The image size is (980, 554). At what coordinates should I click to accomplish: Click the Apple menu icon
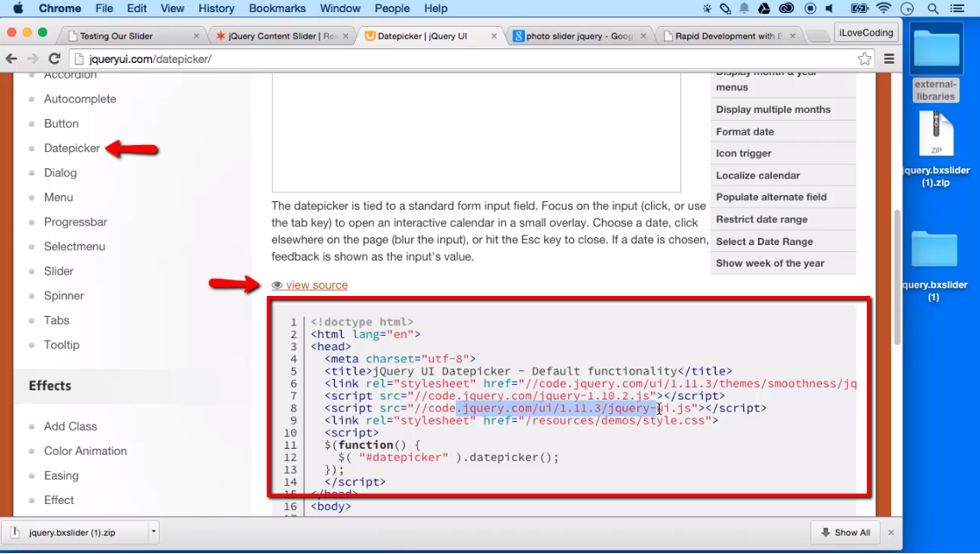click(x=17, y=9)
